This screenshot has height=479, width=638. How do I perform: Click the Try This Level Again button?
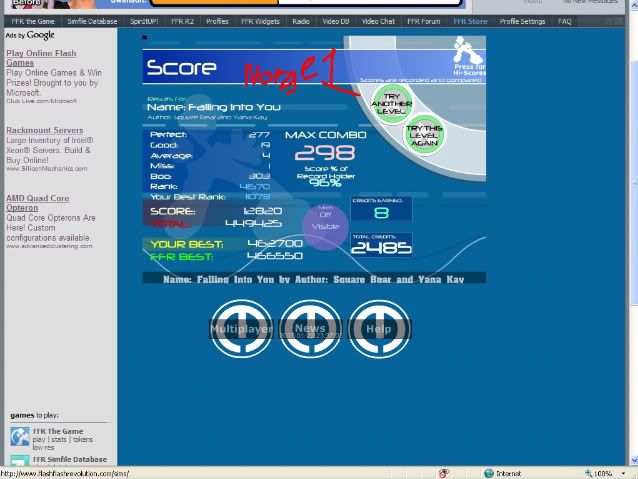pos(424,136)
